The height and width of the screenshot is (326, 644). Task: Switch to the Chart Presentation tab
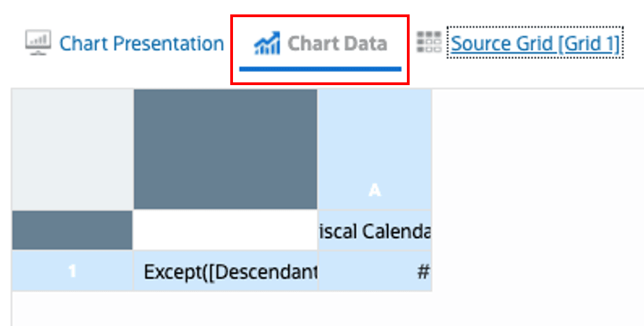[x=141, y=44]
